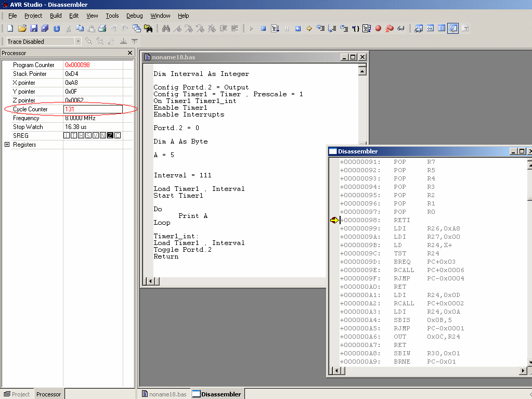The height and width of the screenshot is (399, 532).
Task: Click the Open file folder icon
Action: click(x=22, y=29)
